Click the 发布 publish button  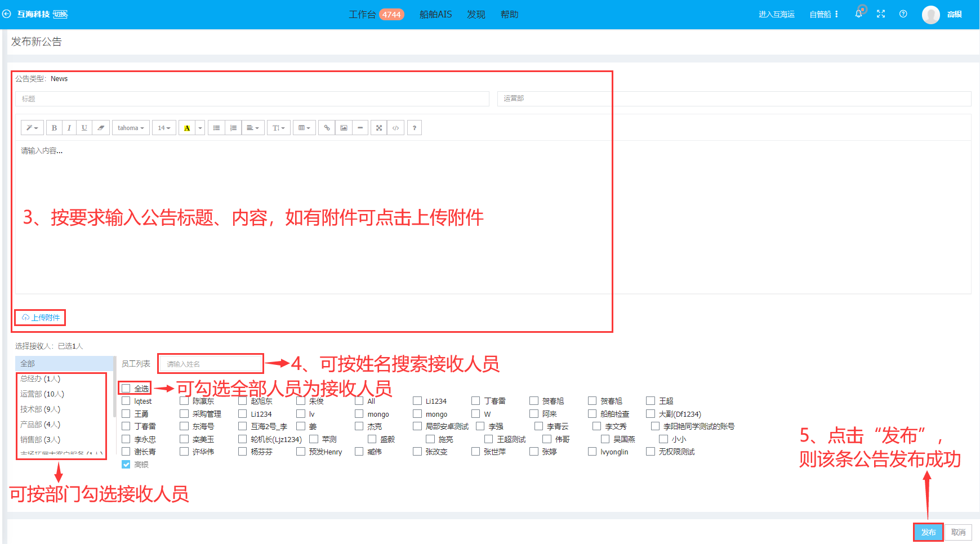928,532
